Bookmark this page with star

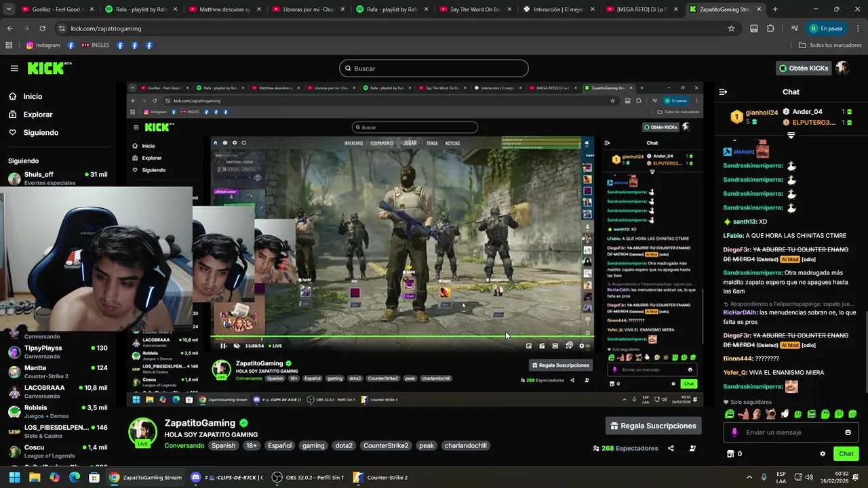point(731,28)
